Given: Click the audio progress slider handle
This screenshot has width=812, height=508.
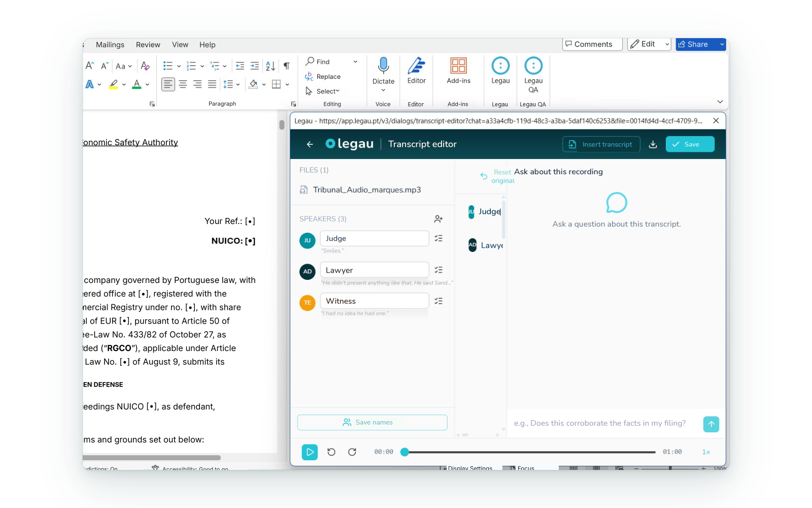Looking at the screenshot, I should click(x=404, y=452).
